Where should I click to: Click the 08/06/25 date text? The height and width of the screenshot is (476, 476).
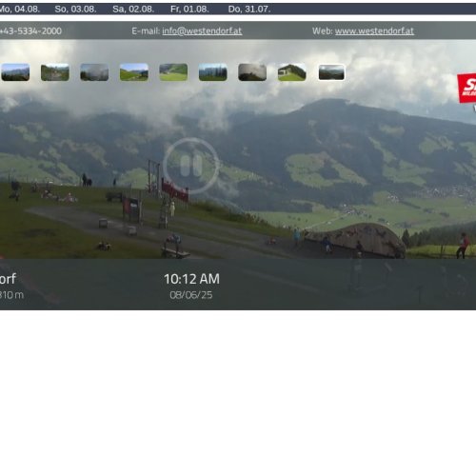tap(191, 295)
